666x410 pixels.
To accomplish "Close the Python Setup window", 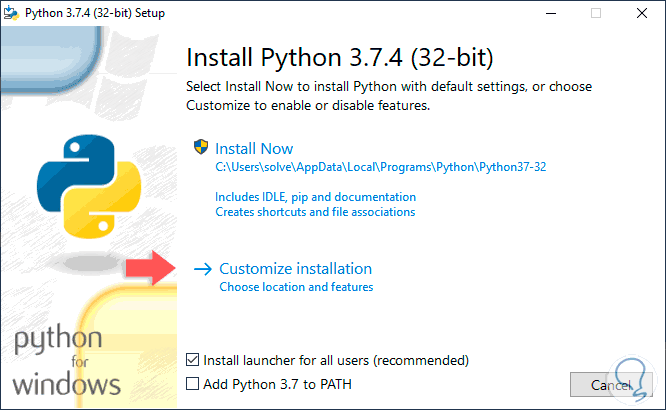I will (x=644, y=13).
